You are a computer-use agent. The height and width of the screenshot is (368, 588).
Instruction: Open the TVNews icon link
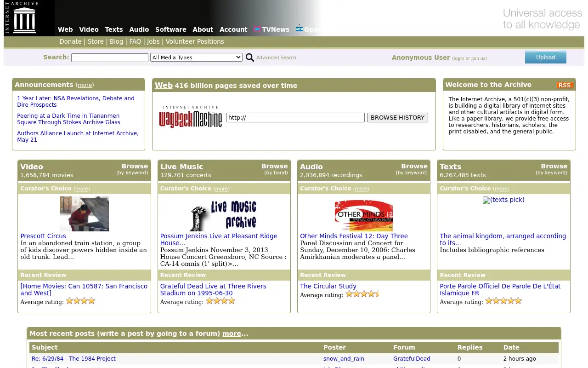[257, 29]
